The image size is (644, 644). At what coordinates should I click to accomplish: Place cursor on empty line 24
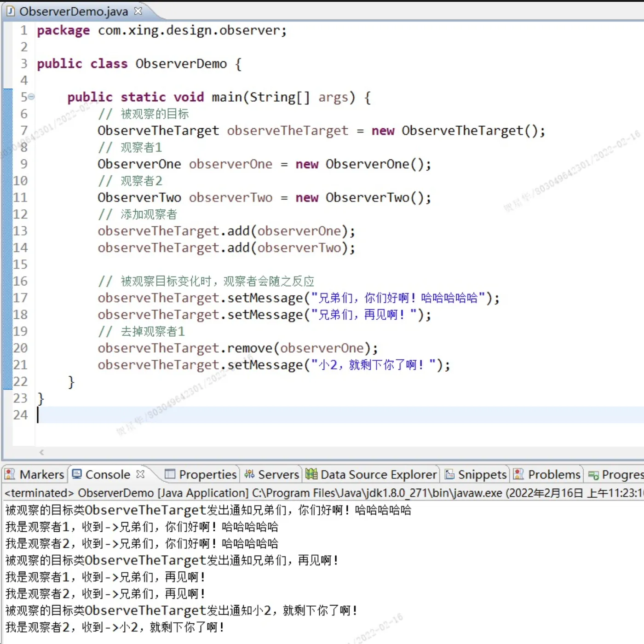340,415
